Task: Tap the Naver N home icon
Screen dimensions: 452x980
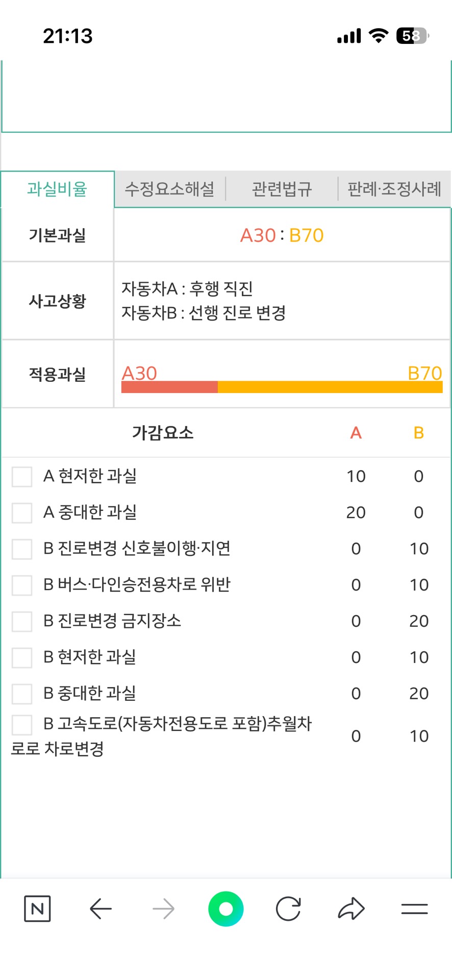Action: [37, 909]
